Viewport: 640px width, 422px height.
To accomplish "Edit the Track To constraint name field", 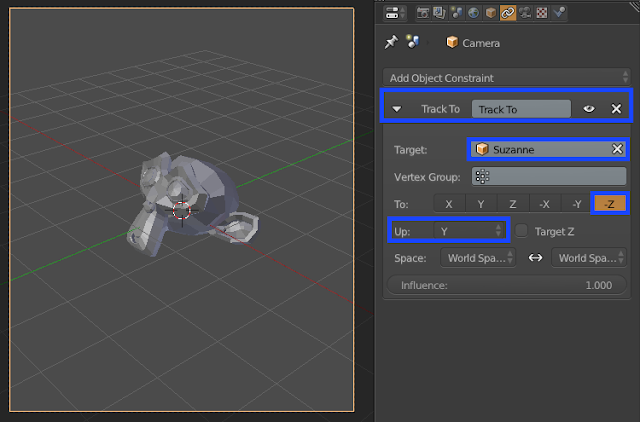I will 521,109.
